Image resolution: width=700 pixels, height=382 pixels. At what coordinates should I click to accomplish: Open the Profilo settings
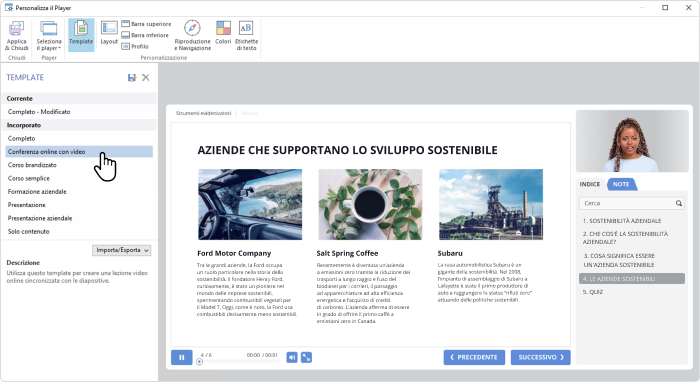pyautogui.click(x=135, y=46)
